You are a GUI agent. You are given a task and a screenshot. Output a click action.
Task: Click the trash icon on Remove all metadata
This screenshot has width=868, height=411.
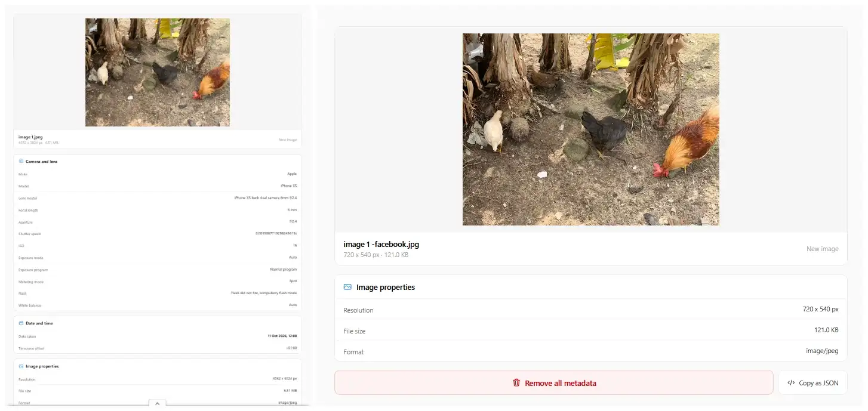point(516,383)
